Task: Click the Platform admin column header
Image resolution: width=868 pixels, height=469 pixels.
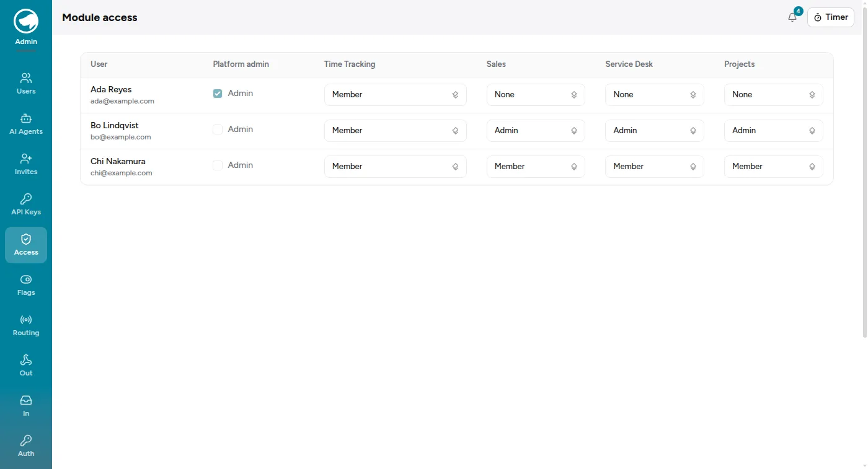Action: coord(241,64)
